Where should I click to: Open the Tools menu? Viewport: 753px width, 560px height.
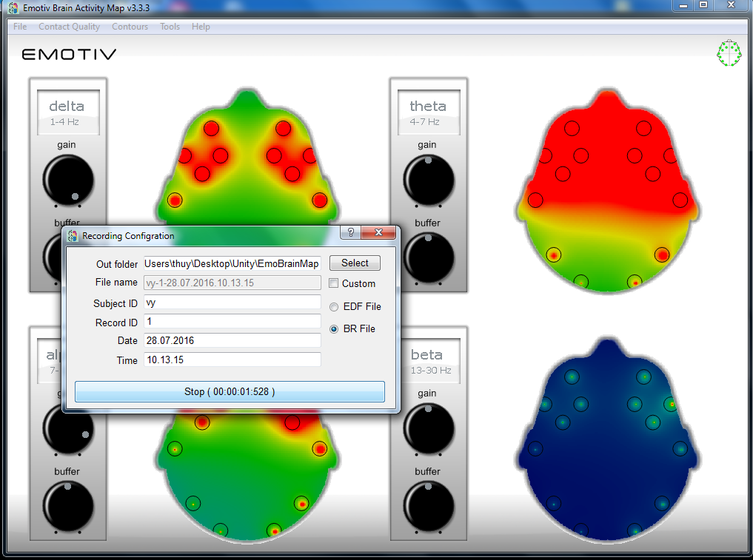(x=170, y=27)
